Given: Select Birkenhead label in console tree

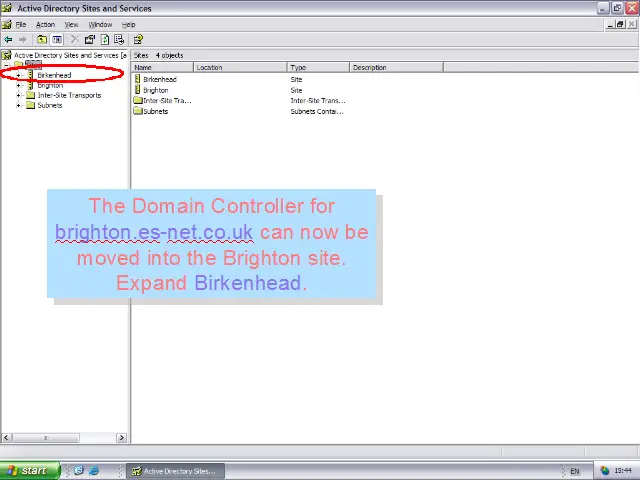Looking at the screenshot, I should point(54,75).
